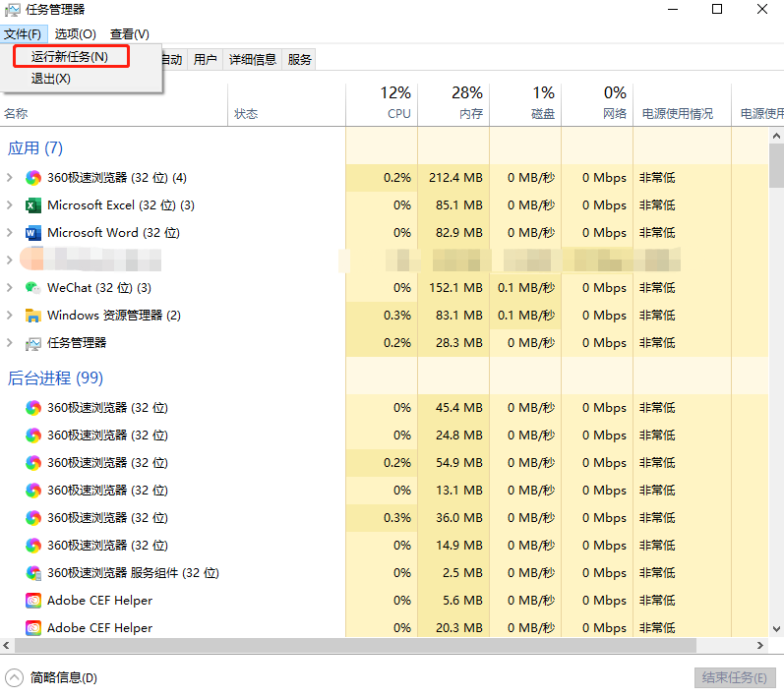Click the 结束任务(E) button
This screenshot has width=784, height=697.
pos(735,677)
